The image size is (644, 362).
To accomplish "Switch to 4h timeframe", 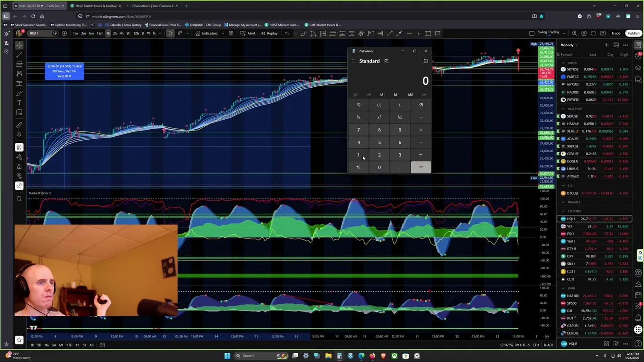I will pyautogui.click(x=121, y=33).
